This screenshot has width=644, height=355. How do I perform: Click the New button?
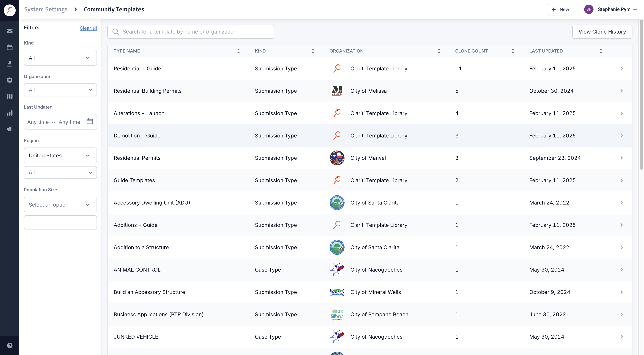561,9
